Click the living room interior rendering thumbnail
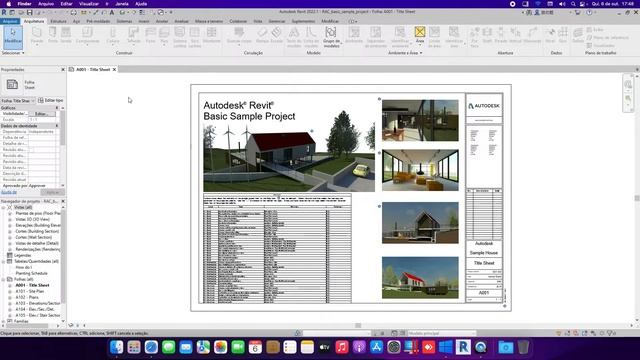 pyautogui.click(x=420, y=170)
